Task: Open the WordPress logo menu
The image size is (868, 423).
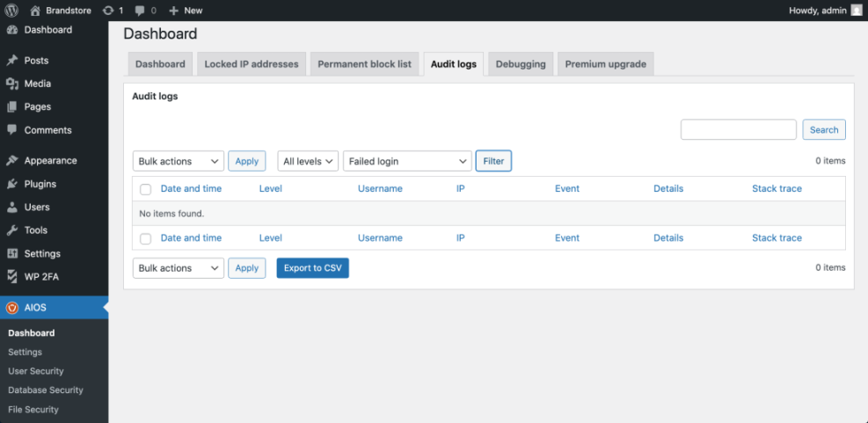Action: (x=11, y=10)
